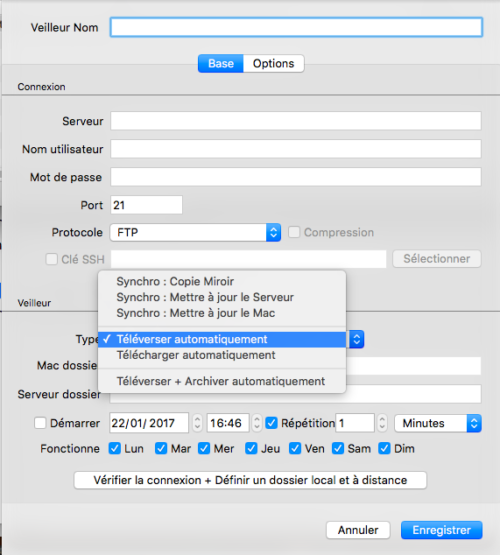
Task: Click the Répétition count stepper
Action: (x=381, y=423)
